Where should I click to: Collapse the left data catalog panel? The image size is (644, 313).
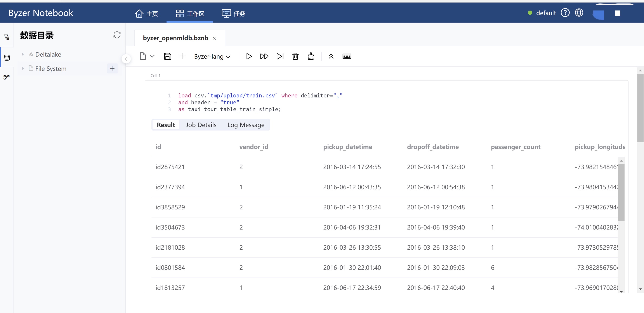pyautogui.click(x=126, y=59)
